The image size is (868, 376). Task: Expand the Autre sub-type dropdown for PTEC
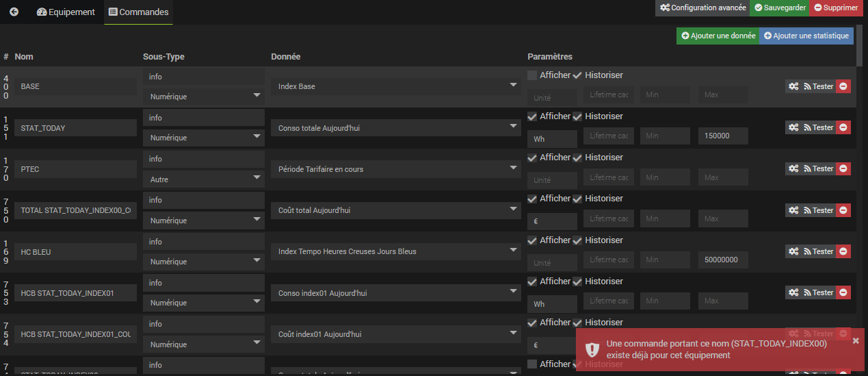(203, 179)
